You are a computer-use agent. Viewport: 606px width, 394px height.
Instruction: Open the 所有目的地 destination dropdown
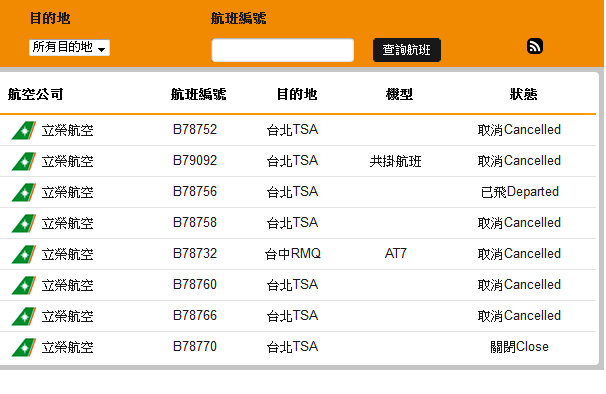pyautogui.click(x=70, y=48)
